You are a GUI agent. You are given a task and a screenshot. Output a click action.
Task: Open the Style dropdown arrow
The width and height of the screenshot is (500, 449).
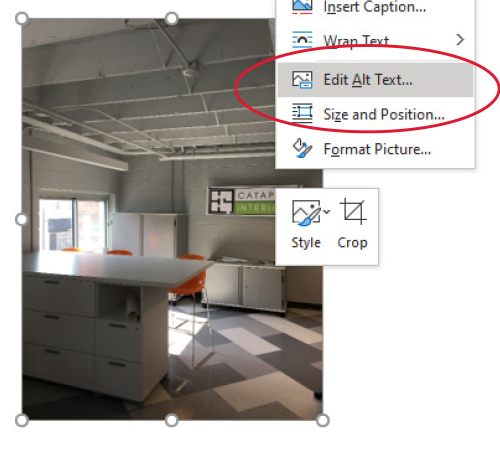point(327,212)
